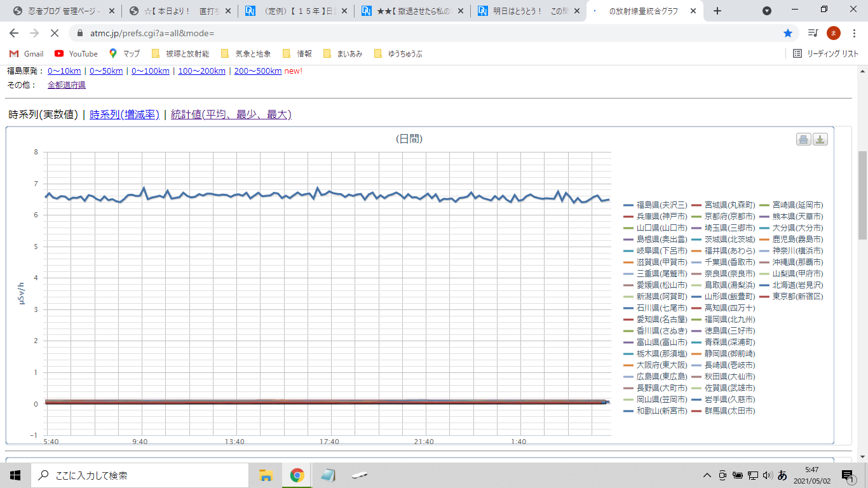This screenshot has height=488, width=868.
Task: Open the ゆうちゅうぶ bookmark folder
Action: click(x=398, y=54)
